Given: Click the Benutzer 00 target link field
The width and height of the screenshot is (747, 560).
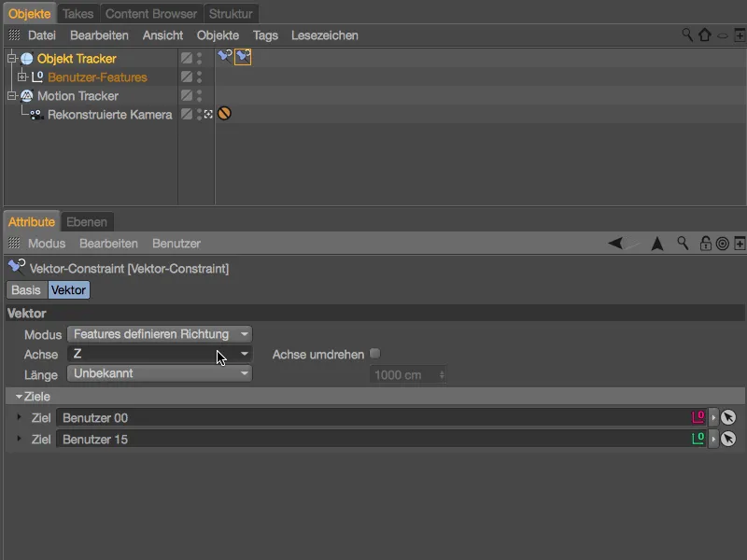Looking at the screenshot, I should (x=382, y=417).
